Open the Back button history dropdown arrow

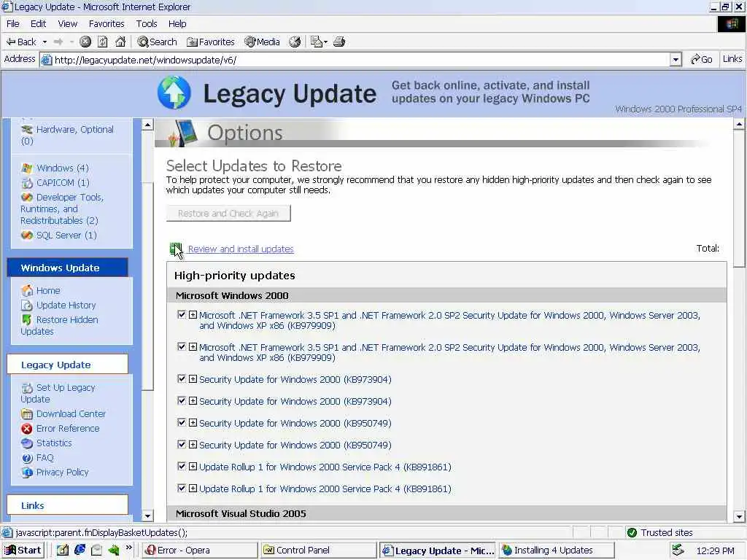[44, 42]
